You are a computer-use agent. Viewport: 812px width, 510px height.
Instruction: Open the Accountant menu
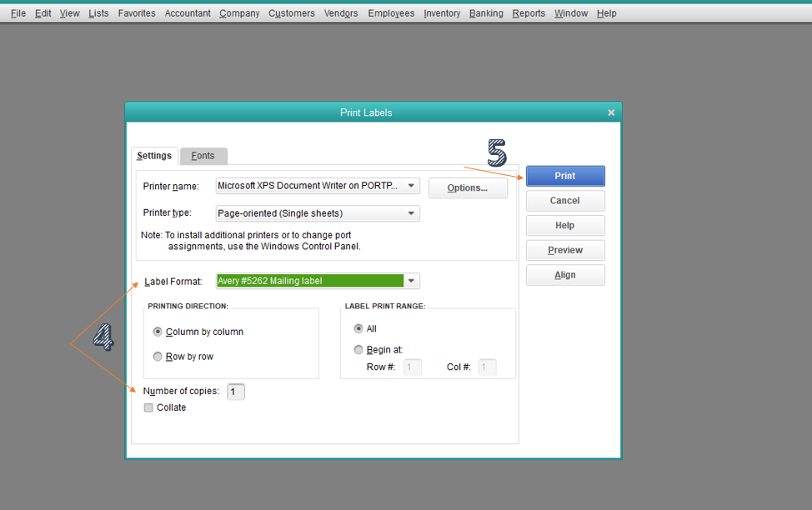tap(188, 13)
